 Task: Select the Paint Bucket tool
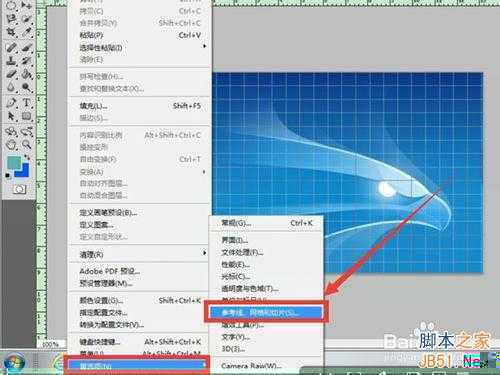click(x=26, y=74)
